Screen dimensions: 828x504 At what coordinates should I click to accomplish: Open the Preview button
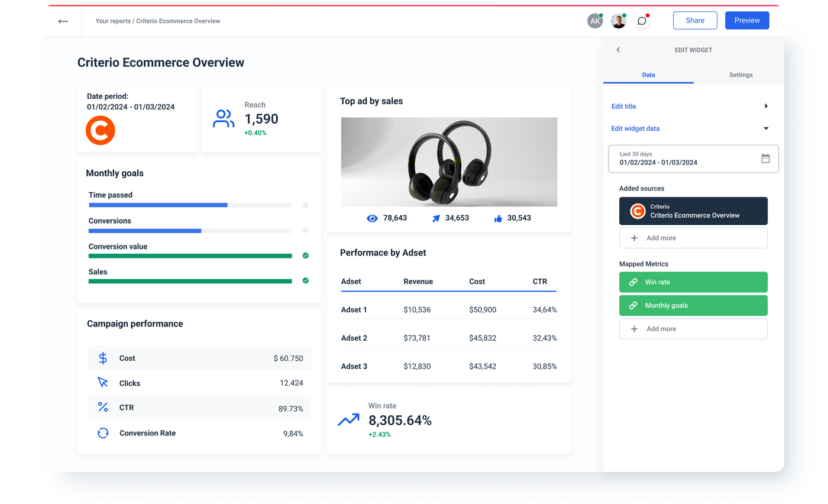[746, 20]
